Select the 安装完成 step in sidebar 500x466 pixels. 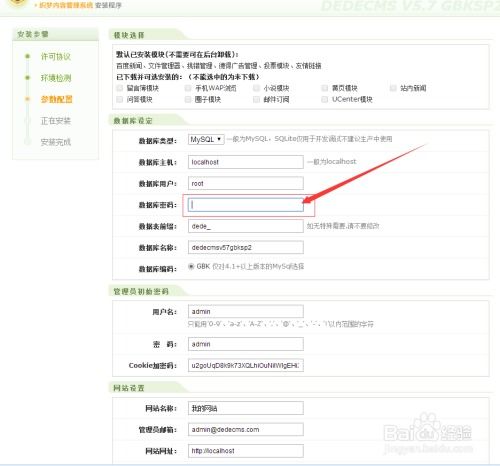(x=56, y=142)
